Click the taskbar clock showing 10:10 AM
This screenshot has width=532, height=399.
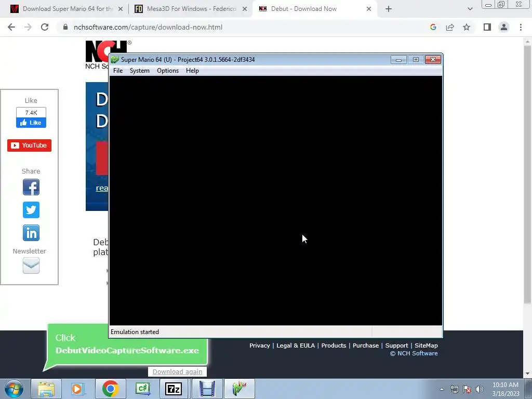pos(506,389)
